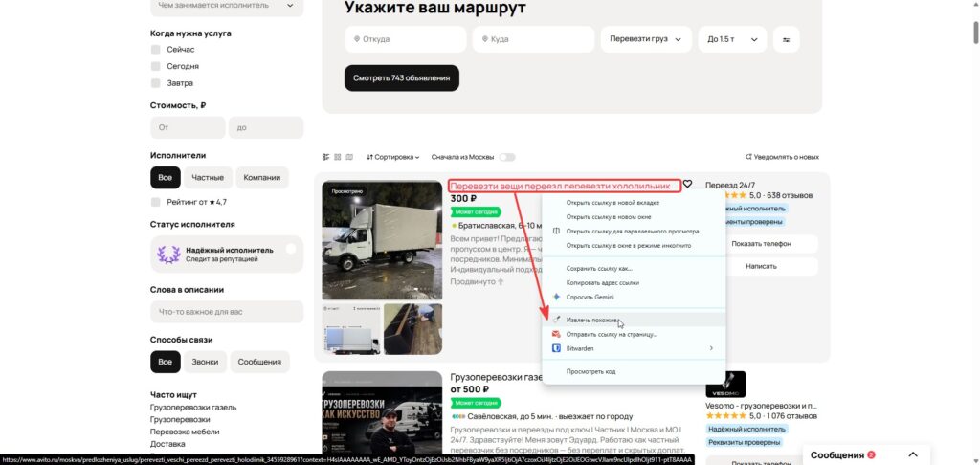Add first listing to favorites (heart)
Screen dimensions: 980x465
pyautogui.click(x=687, y=184)
